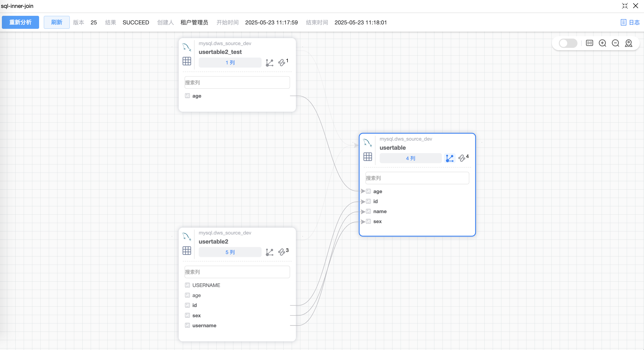
Task: Zoom in on the lineage canvas
Action: click(602, 43)
